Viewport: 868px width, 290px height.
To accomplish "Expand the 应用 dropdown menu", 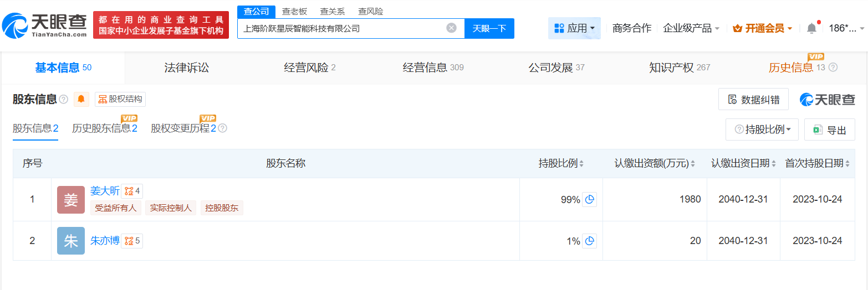I will [x=574, y=28].
